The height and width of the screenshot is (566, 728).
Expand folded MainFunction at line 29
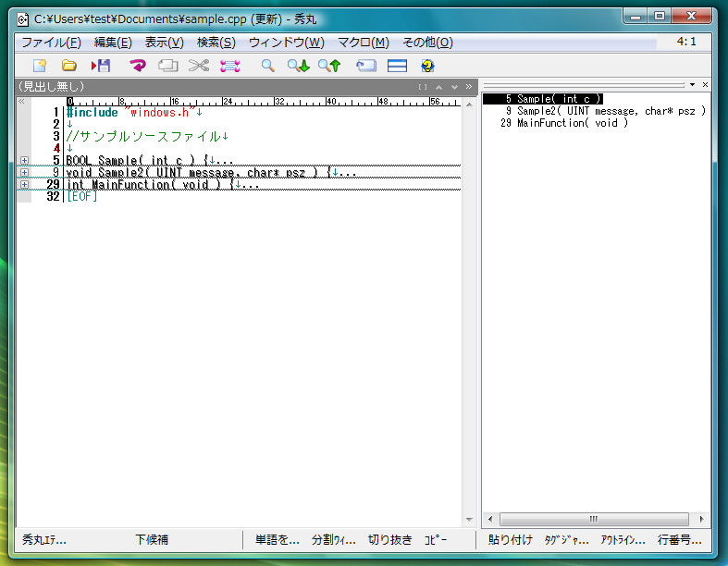24,185
